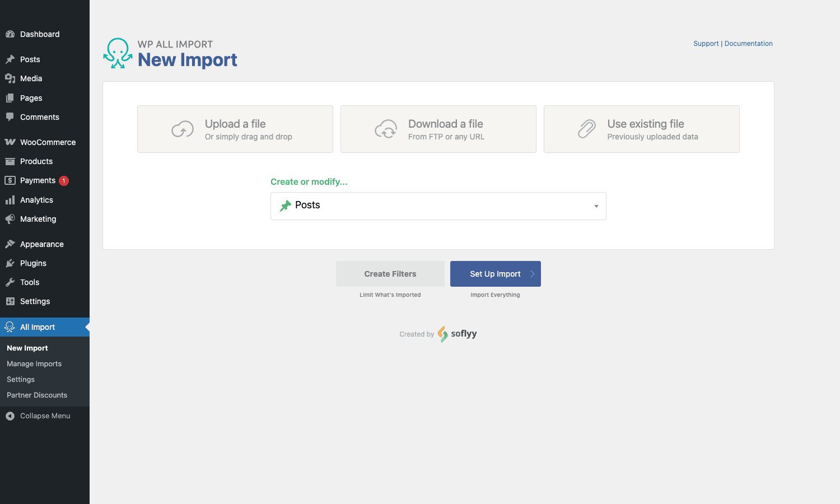Click the cloud upload icon
This screenshot has width=840, height=504.
click(x=183, y=129)
